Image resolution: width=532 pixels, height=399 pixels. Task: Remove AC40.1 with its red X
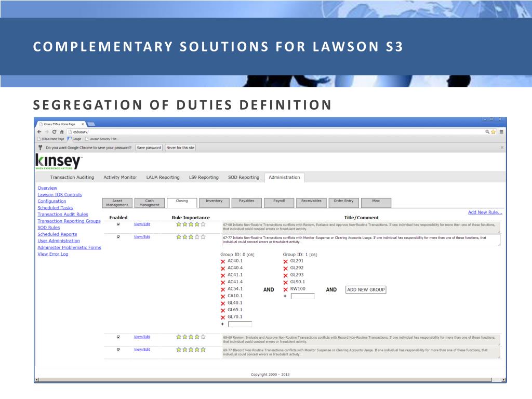click(223, 261)
